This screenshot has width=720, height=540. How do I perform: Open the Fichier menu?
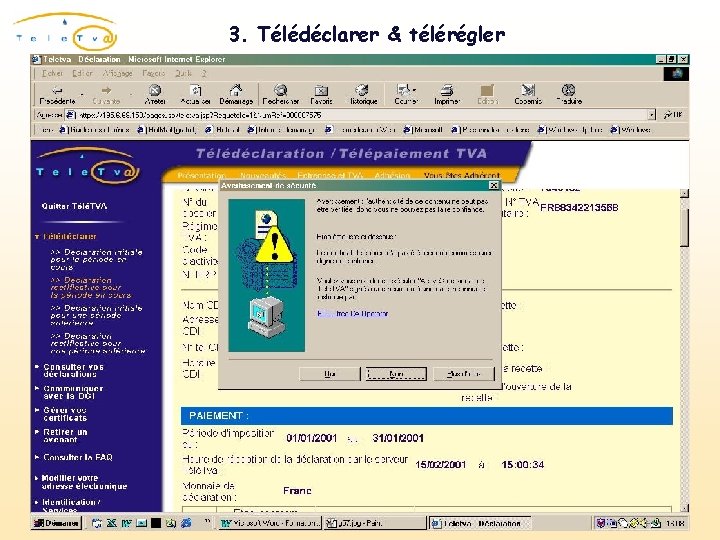(52, 73)
